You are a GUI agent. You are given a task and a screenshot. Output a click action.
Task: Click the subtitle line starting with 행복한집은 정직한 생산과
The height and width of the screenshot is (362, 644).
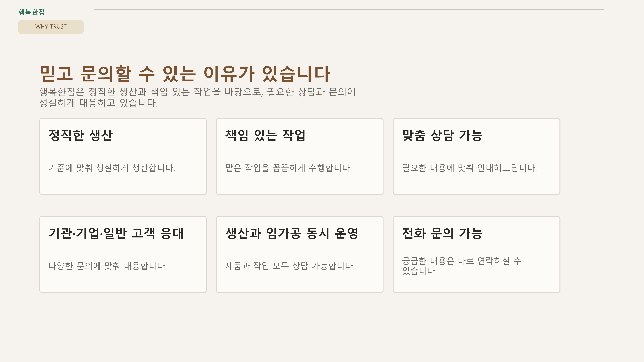click(x=197, y=92)
